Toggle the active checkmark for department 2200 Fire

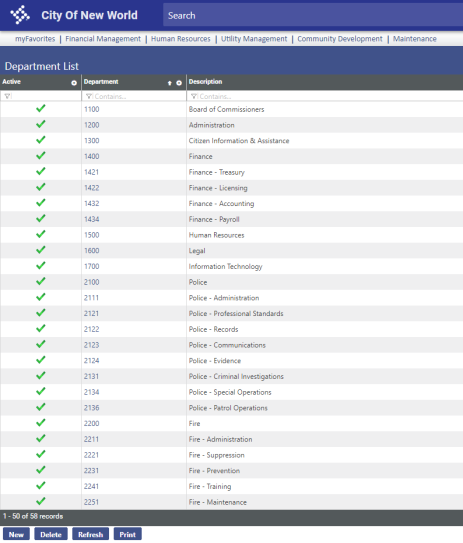[x=41, y=423]
